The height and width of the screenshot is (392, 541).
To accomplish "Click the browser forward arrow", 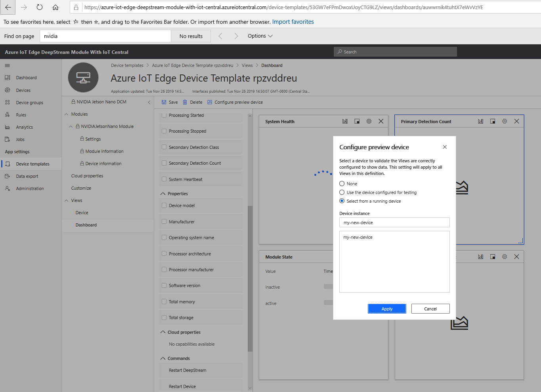I will point(24,7).
